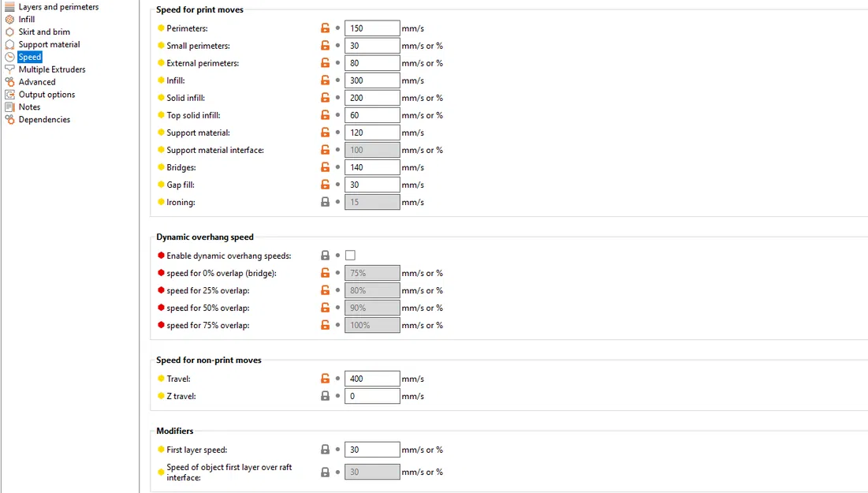Click the Perimeters speed input field
This screenshot has height=493, width=868.
(372, 28)
